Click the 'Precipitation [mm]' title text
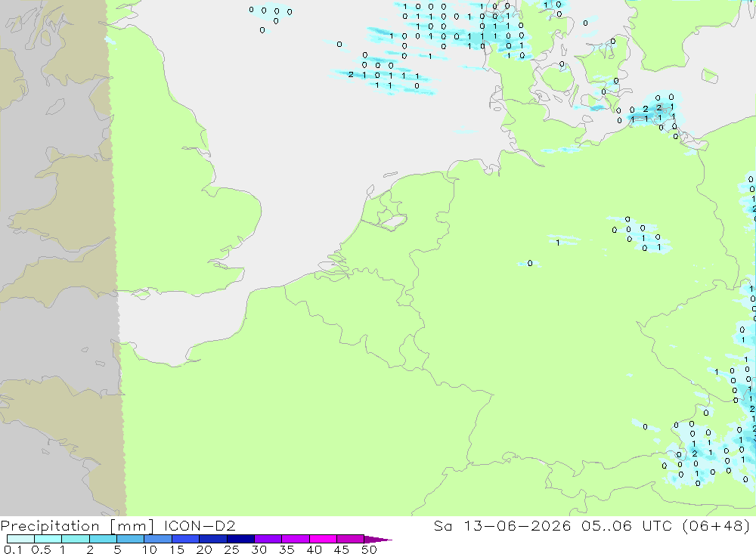The image size is (756, 554). click(x=77, y=527)
